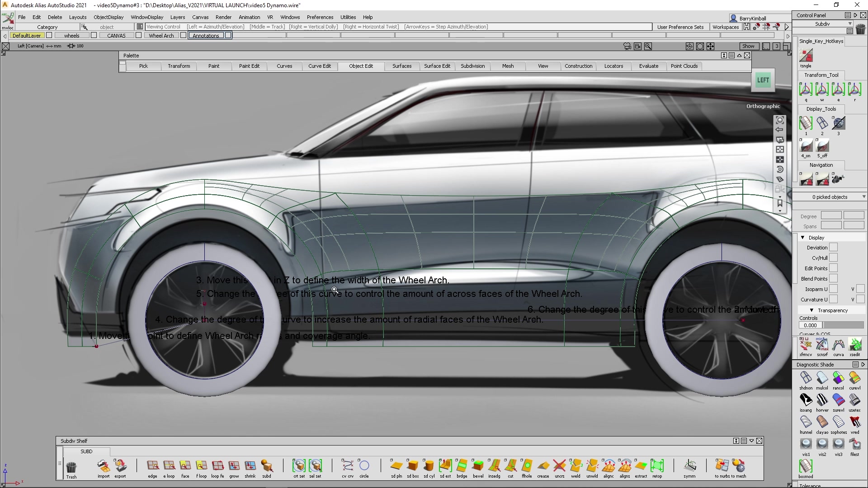Open the picked objects dropdown
The image size is (868, 488).
click(x=863, y=197)
